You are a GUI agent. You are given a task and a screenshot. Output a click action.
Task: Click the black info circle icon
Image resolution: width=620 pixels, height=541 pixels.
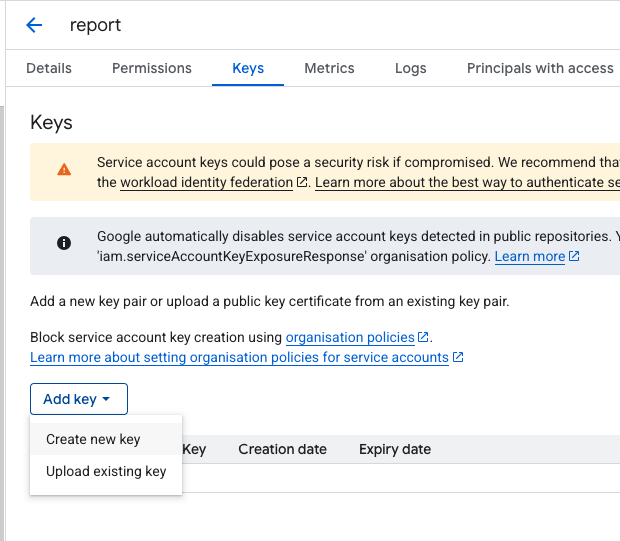tap(64, 243)
